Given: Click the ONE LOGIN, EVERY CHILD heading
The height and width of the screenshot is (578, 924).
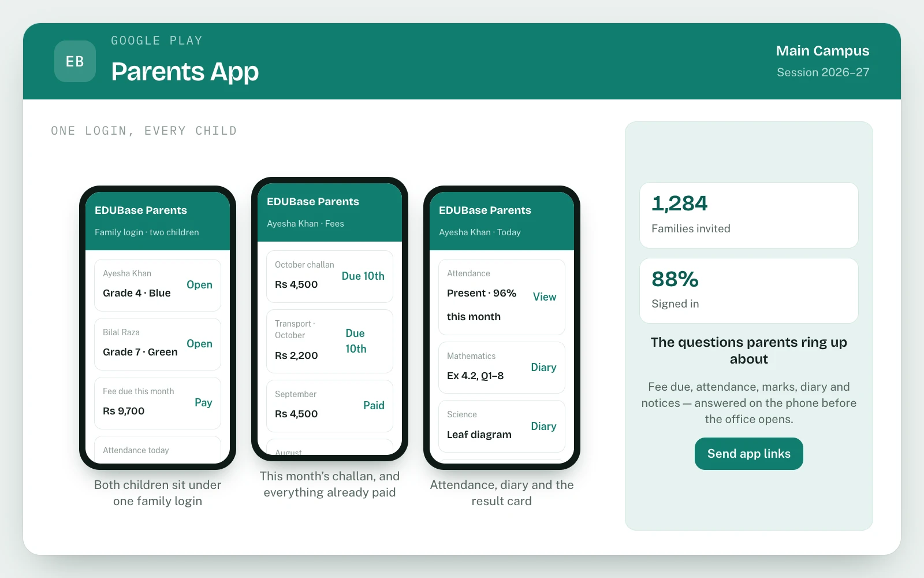Looking at the screenshot, I should (x=144, y=131).
